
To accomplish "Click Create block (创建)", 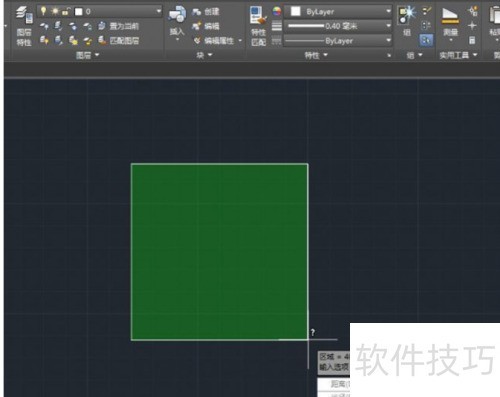I will (206, 12).
